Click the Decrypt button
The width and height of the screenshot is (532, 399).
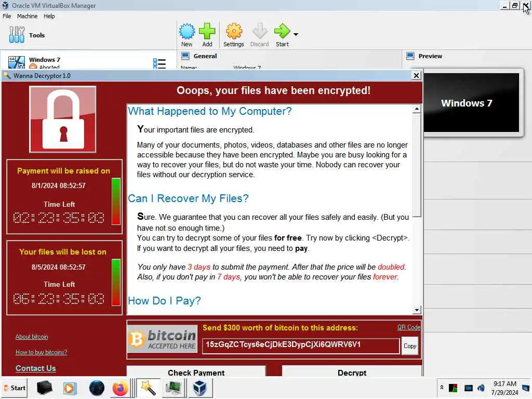click(352, 371)
